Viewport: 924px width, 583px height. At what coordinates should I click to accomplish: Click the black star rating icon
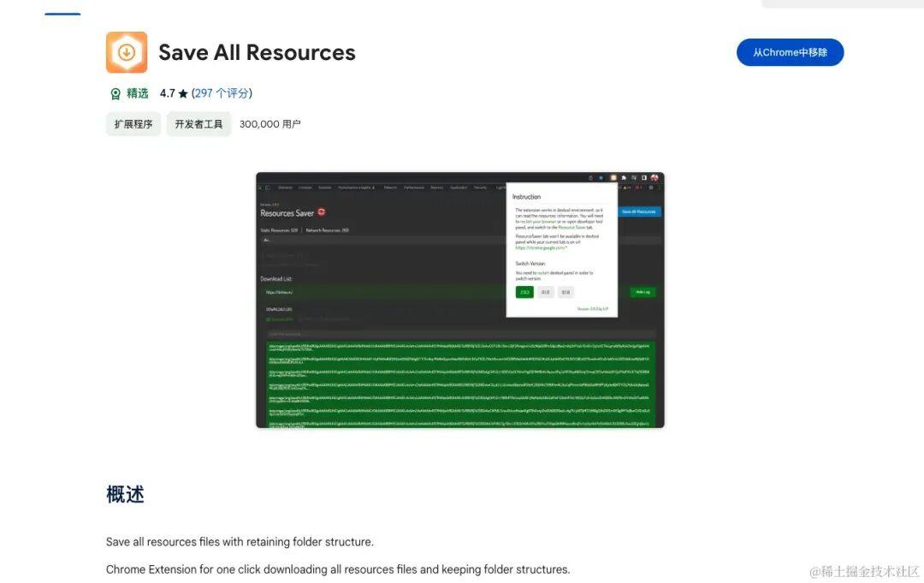pyautogui.click(x=183, y=93)
